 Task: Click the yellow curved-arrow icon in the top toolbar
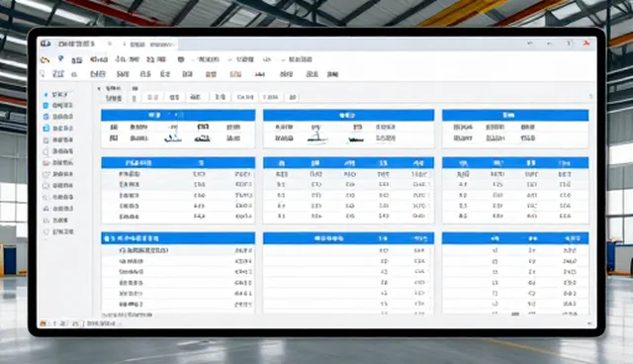point(45,59)
